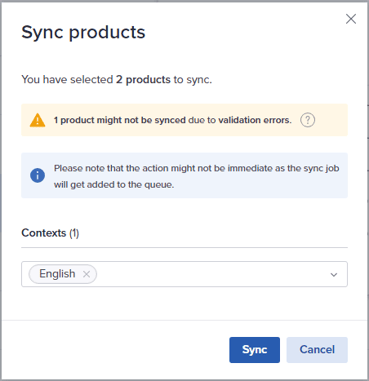This screenshot has height=381, width=369.
Task: Open the validation errors help question-mark icon
Action: [307, 120]
